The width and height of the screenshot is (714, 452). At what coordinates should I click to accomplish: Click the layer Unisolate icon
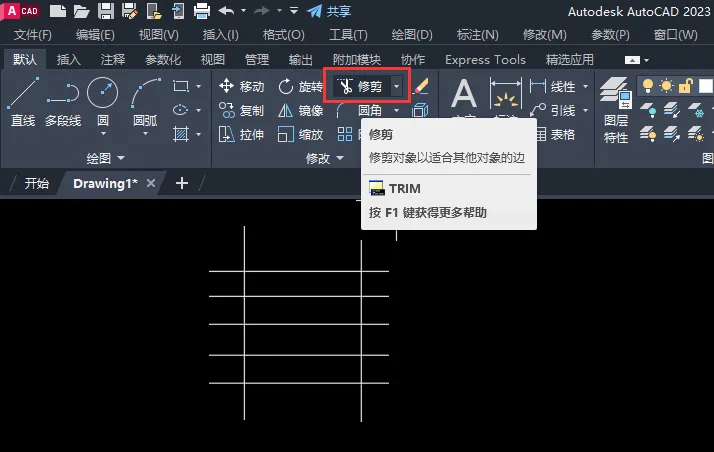tap(672, 134)
